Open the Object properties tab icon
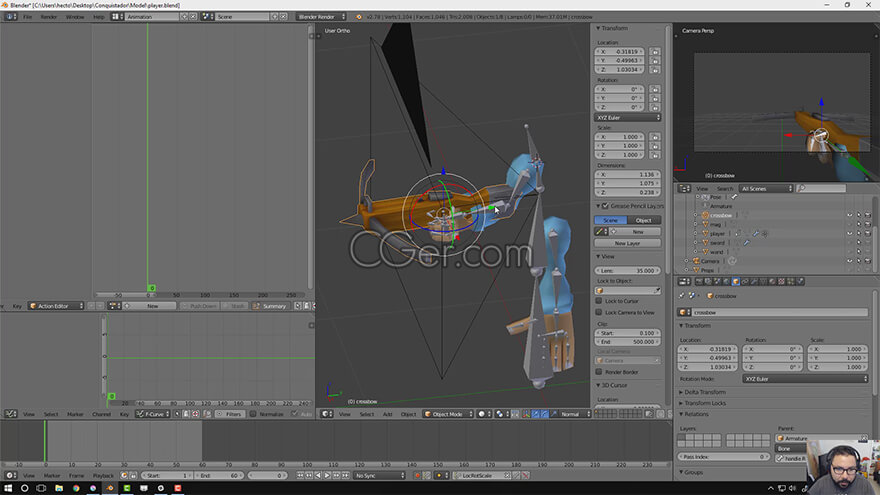This screenshot has width=880, height=495. point(736,282)
